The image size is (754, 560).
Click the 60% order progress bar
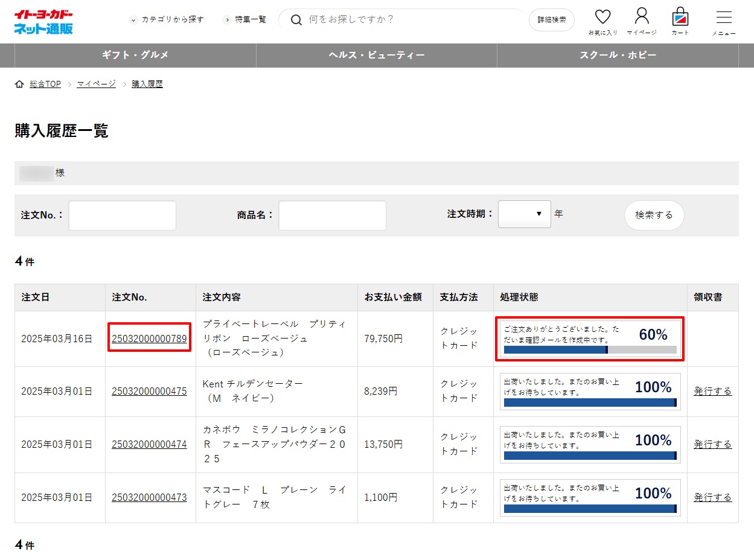(590, 349)
